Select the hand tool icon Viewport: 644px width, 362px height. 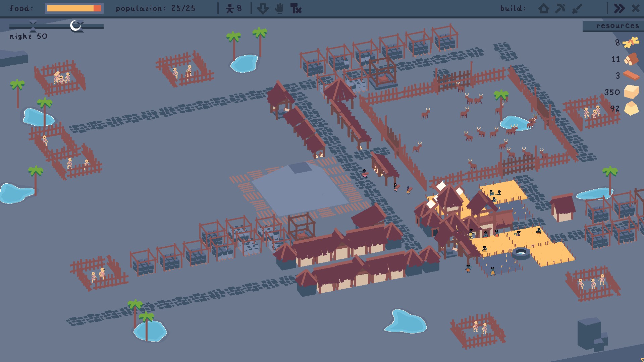(279, 8)
